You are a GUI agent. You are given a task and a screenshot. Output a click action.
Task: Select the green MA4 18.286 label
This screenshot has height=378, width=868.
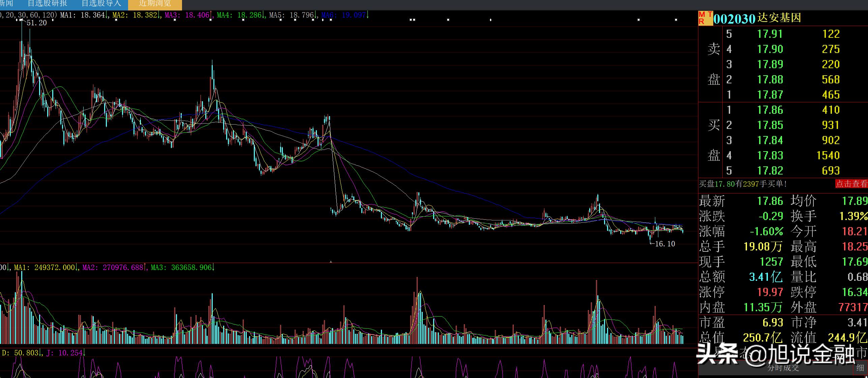point(240,15)
